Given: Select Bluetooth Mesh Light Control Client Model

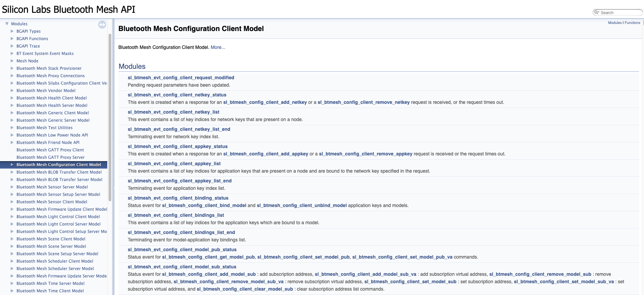Looking at the screenshot, I should 58,216.
